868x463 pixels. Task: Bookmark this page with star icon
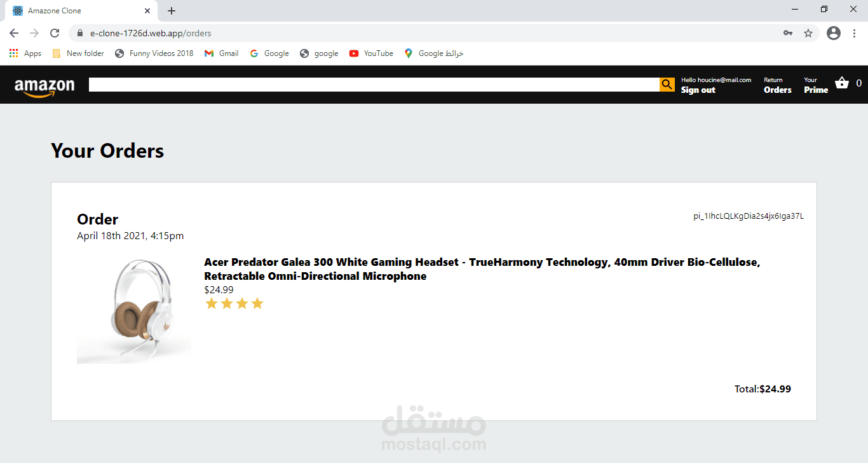pyautogui.click(x=808, y=33)
